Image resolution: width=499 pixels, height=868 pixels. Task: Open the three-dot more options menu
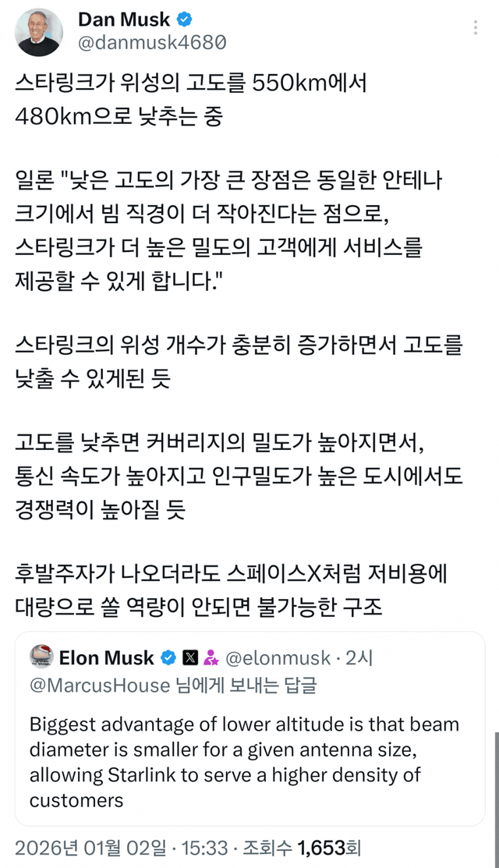[476, 27]
